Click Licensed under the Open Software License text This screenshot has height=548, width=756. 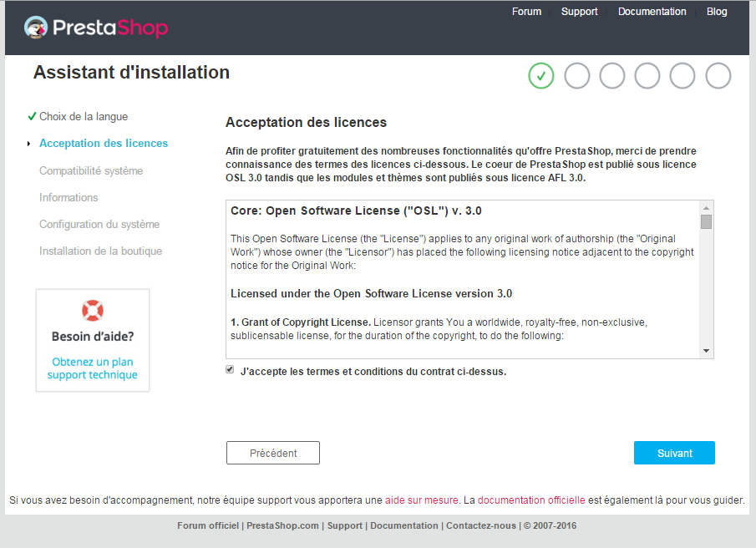tap(371, 293)
